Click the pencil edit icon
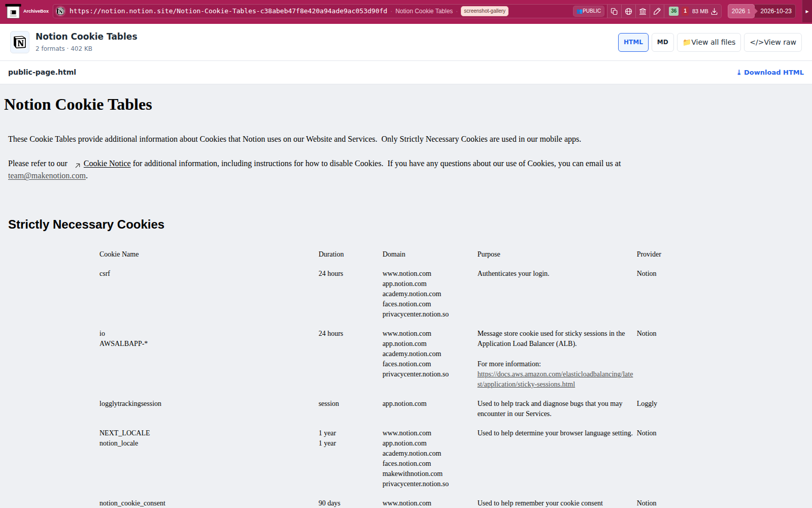Viewport: 812px width, 508px height. tap(657, 11)
